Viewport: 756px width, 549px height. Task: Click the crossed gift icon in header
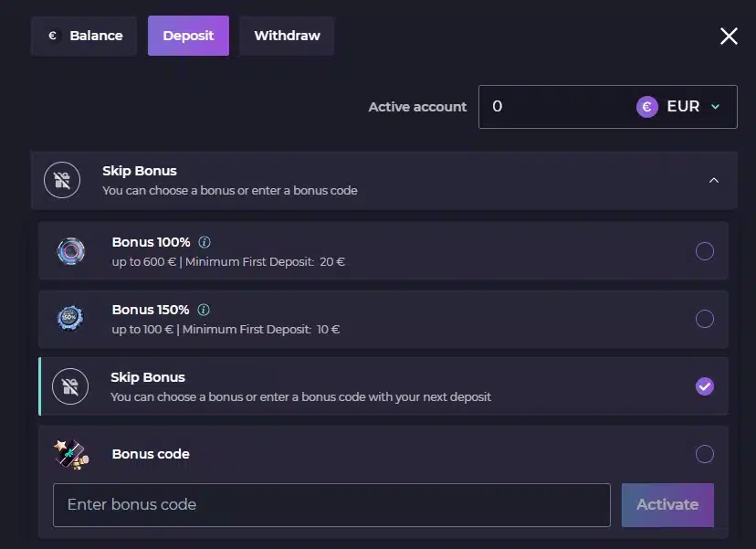pos(62,180)
